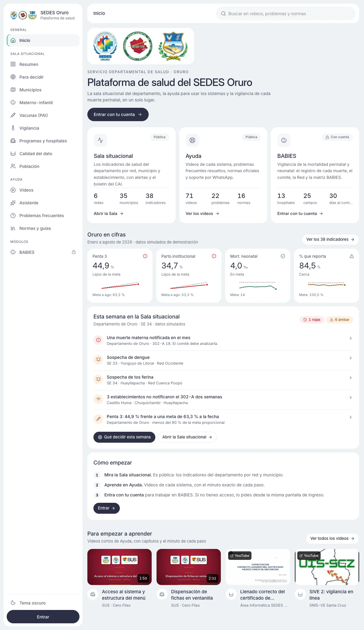Image resolution: width=364 pixels, height=630 pixels.
Task: Click the 6 ámbar alerts badge
Action: click(x=340, y=320)
